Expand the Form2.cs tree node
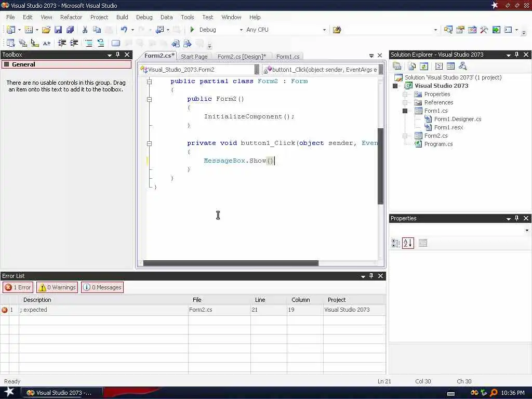This screenshot has width=532, height=399. [x=405, y=136]
